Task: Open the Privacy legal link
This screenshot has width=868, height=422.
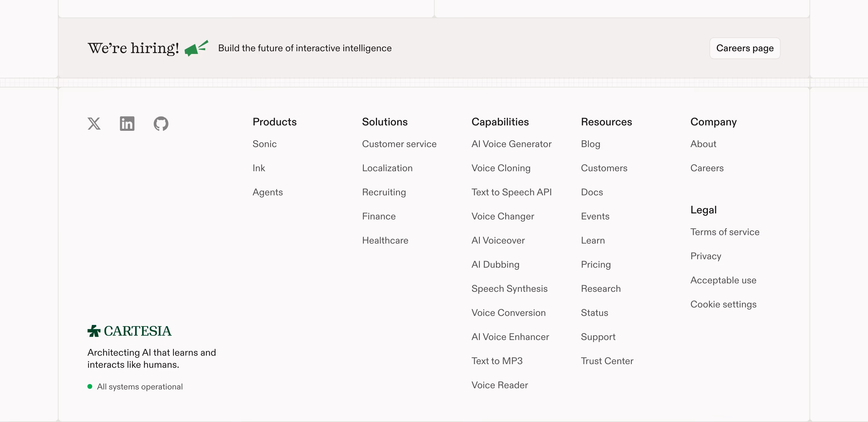Action: [706, 256]
